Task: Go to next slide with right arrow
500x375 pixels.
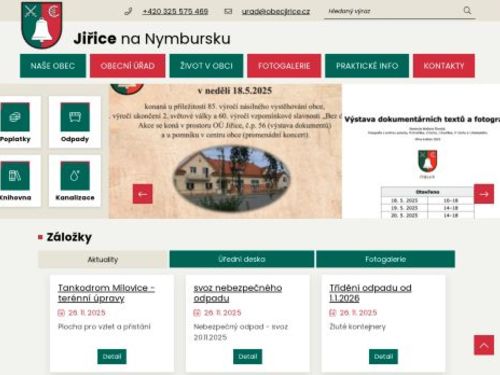Action: pos(484,194)
